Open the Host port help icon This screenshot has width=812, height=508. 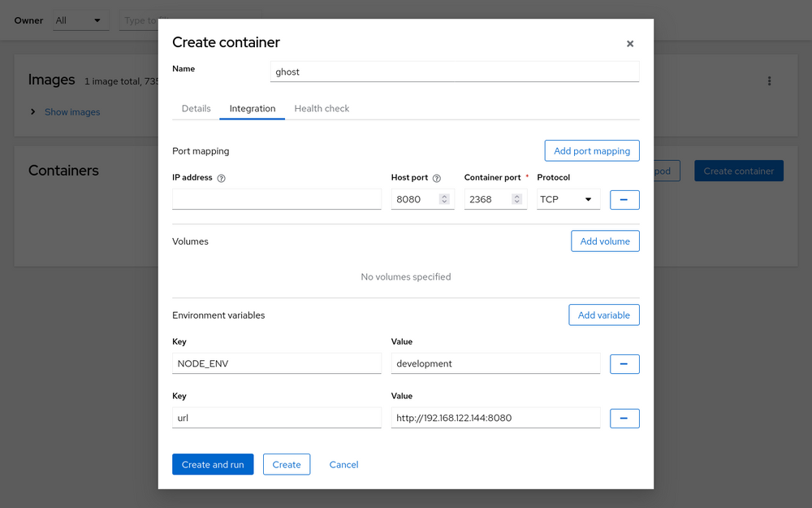(x=438, y=177)
